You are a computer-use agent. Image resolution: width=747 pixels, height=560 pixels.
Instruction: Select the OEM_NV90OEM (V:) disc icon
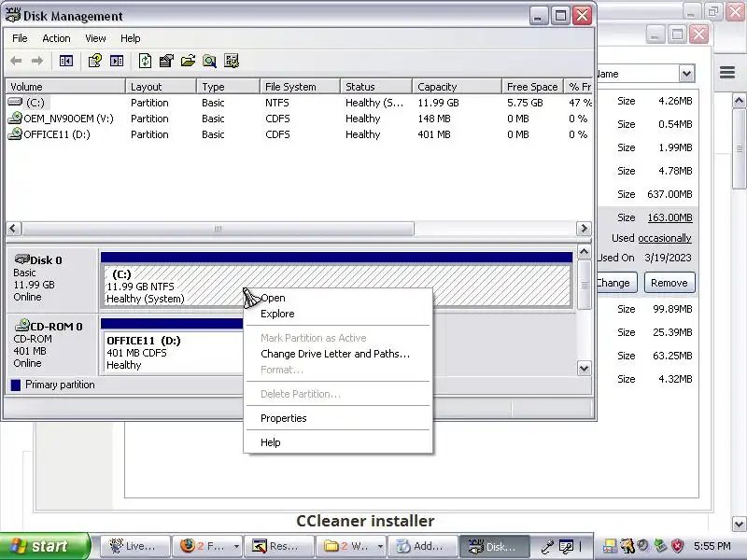[x=15, y=118]
